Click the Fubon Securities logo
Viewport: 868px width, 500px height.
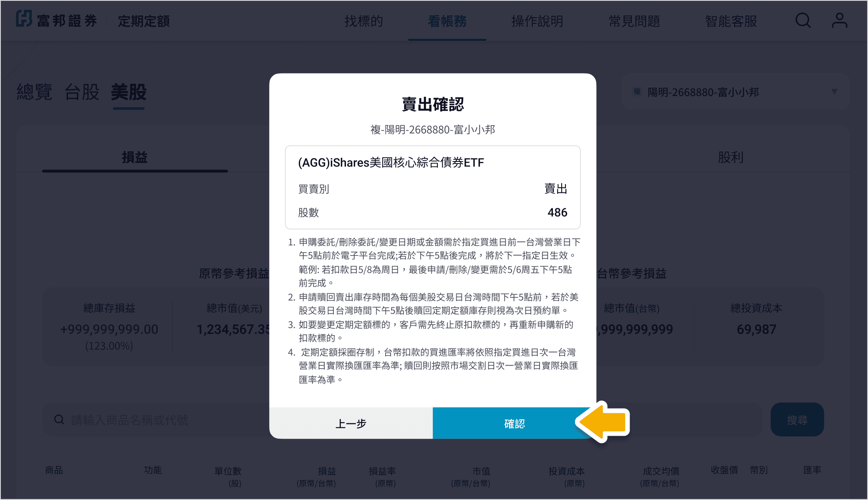click(56, 20)
